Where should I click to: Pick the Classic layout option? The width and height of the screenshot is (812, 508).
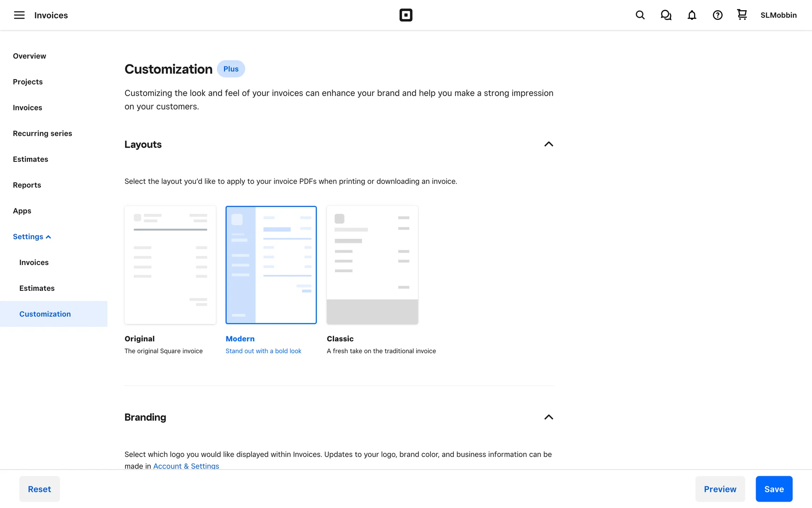pos(372,265)
